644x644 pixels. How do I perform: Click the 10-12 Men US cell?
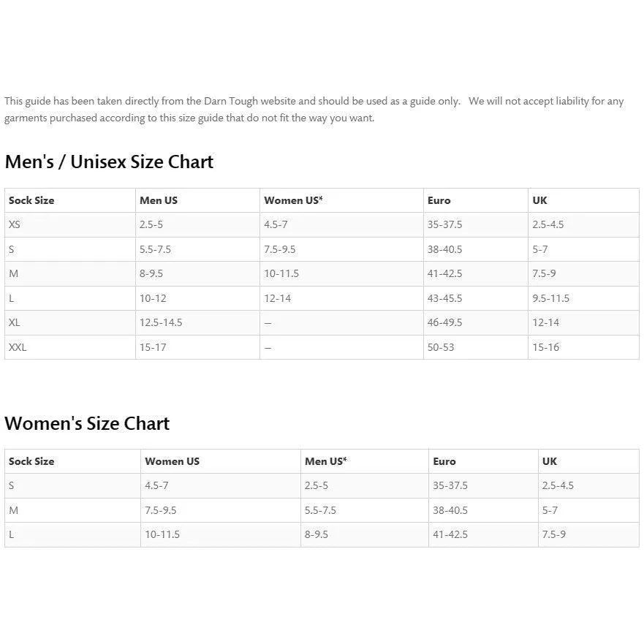click(x=153, y=298)
